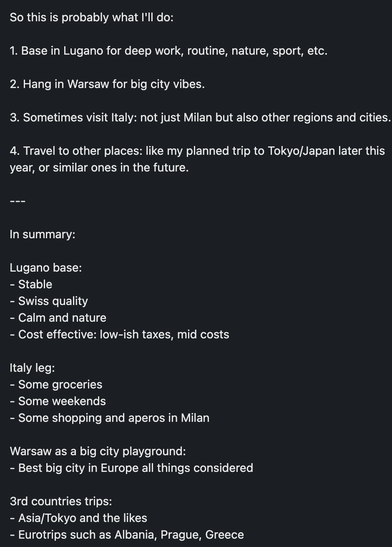Click the 'Base in Lugano for deep work' line
Image resolution: width=392 pixels, height=547 pixels.
coord(168,51)
